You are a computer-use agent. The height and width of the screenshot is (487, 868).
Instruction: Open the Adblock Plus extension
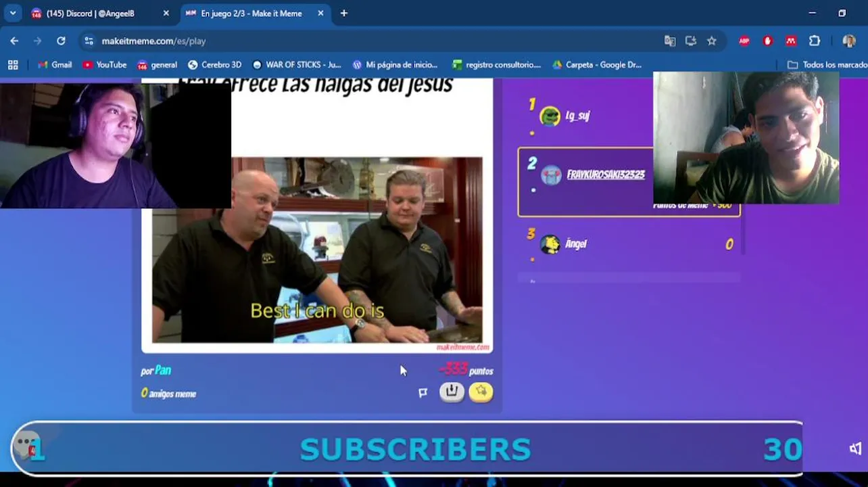tap(744, 41)
